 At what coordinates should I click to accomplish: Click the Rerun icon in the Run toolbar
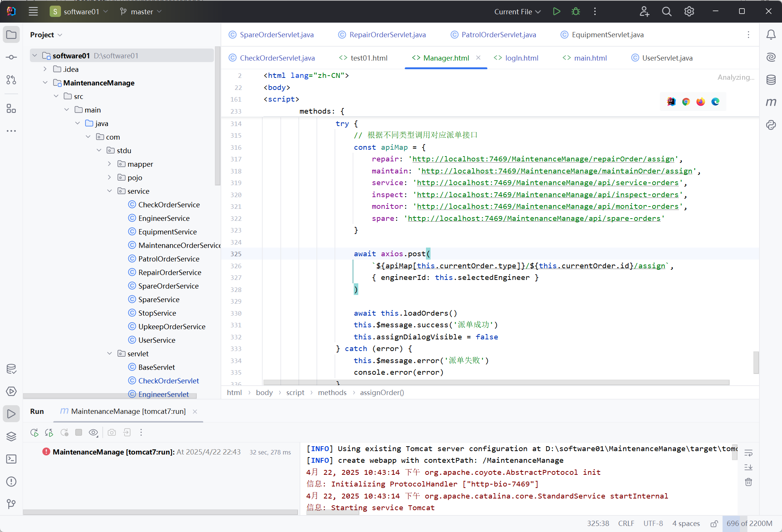pos(34,433)
